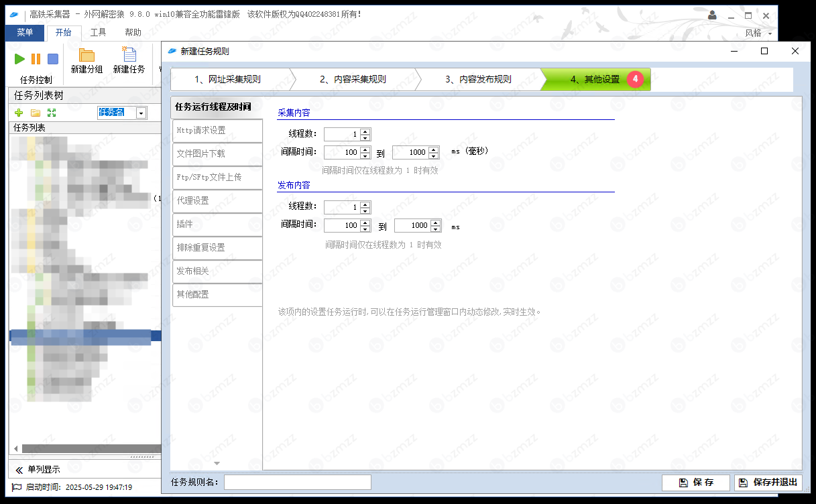Click the 采集内容 间隔时间 100 field

[x=342, y=152]
